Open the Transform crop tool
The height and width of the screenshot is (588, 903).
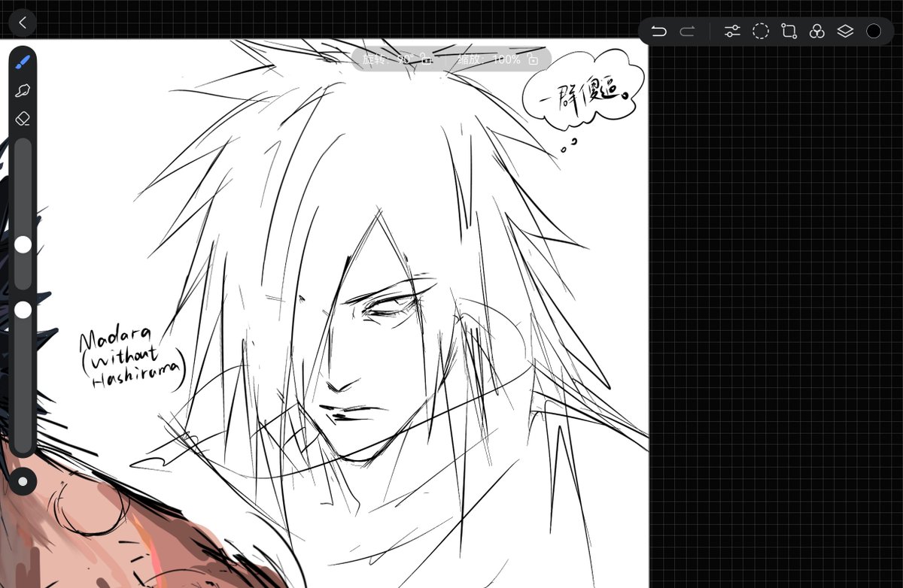[x=789, y=31]
